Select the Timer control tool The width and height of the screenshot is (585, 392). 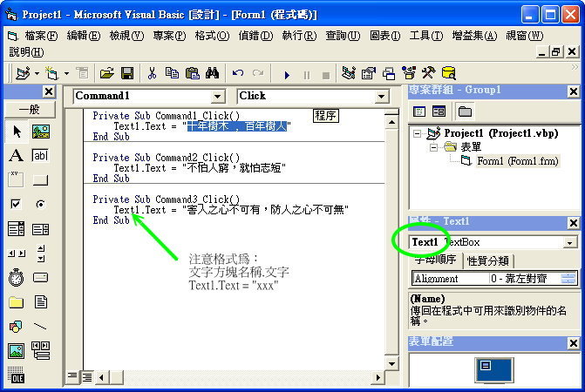tap(16, 278)
